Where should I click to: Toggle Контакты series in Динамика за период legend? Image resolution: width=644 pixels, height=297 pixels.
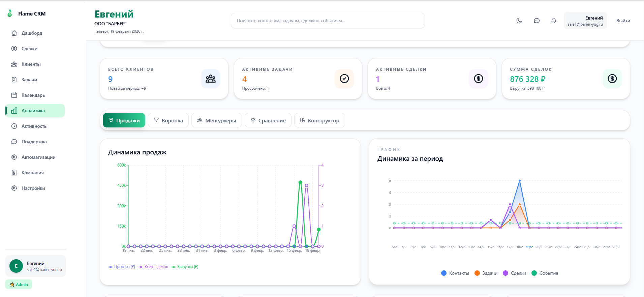(455, 273)
